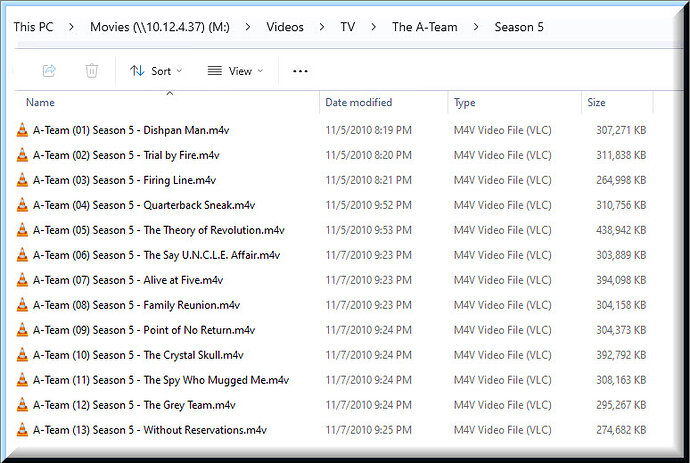The image size is (690, 463).
Task: Click VLC icon of The Spy Who Mugged Me.m4v
Action: click(x=22, y=380)
